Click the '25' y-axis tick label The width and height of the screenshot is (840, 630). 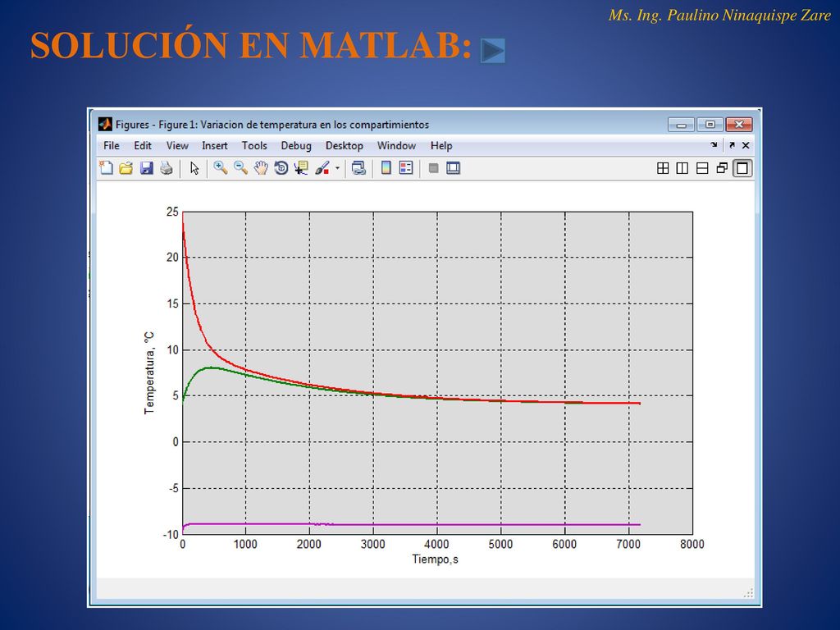tap(172, 212)
